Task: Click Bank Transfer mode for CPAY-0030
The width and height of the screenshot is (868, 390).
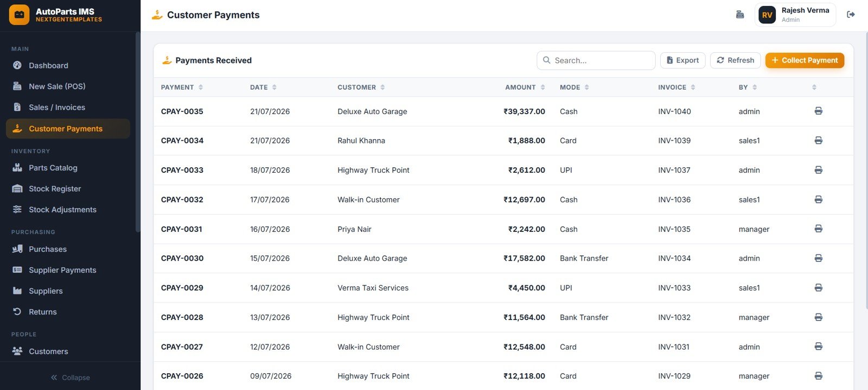Action: (584, 259)
